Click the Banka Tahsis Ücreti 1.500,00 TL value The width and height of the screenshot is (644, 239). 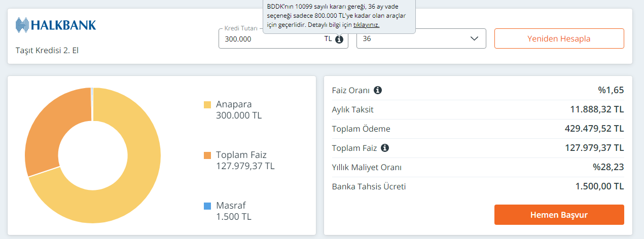599,186
